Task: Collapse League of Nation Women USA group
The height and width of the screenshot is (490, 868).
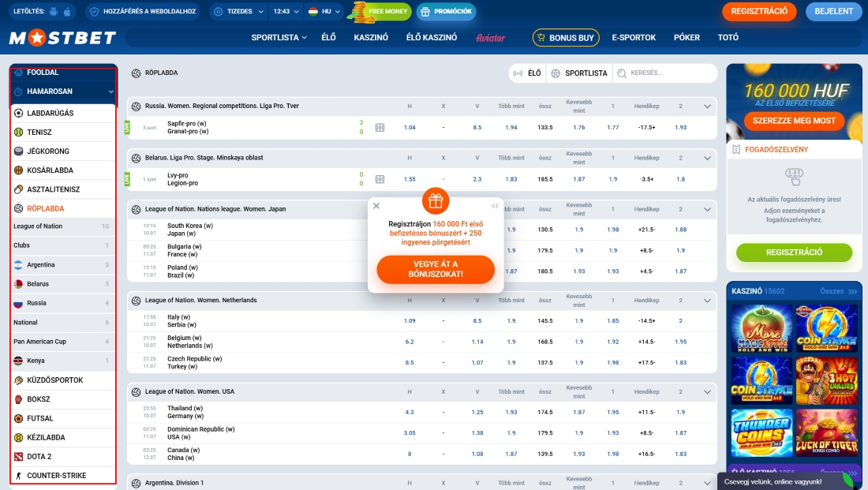Action: [708, 392]
